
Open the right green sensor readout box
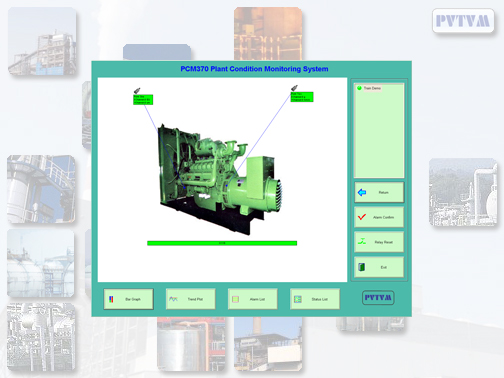[x=302, y=97]
